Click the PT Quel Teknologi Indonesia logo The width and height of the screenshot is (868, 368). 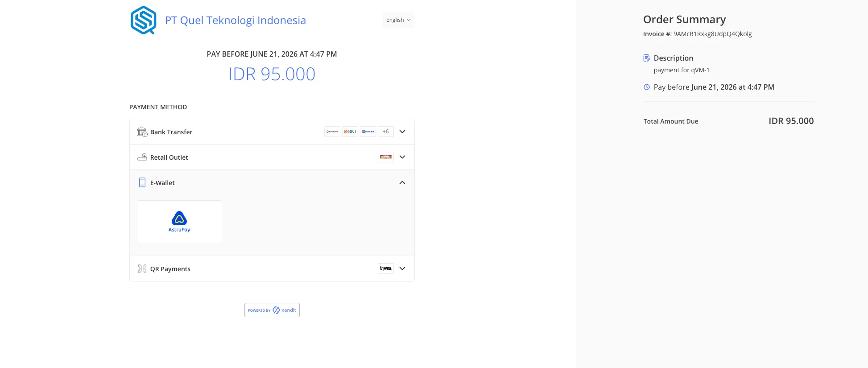click(x=143, y=20)
